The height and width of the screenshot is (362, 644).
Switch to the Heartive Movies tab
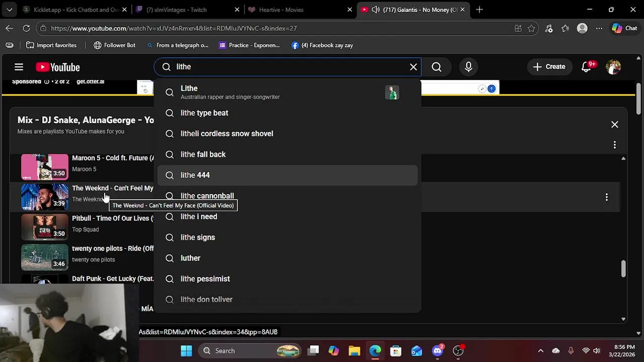tap(301, 10)
